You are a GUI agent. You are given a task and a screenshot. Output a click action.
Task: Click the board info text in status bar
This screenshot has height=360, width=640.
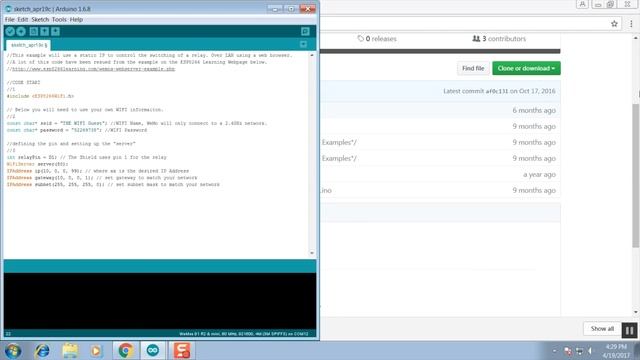click(x=244, y=334)
